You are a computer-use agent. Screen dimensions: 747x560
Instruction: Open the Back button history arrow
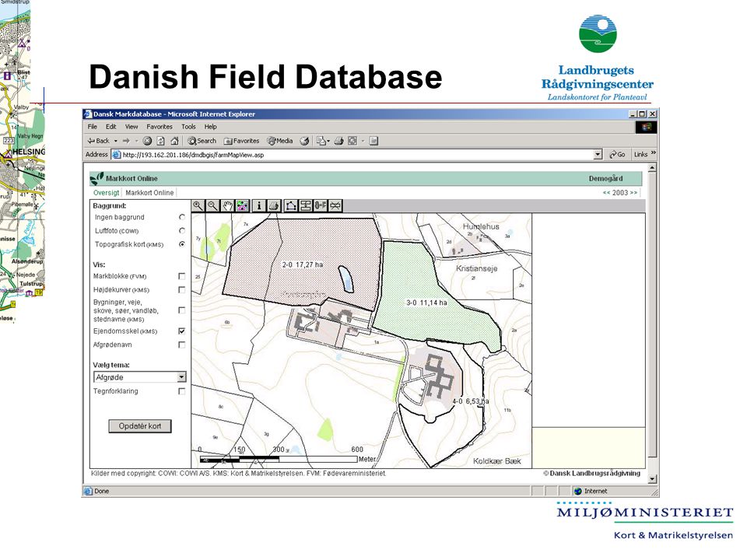[116, 141]
